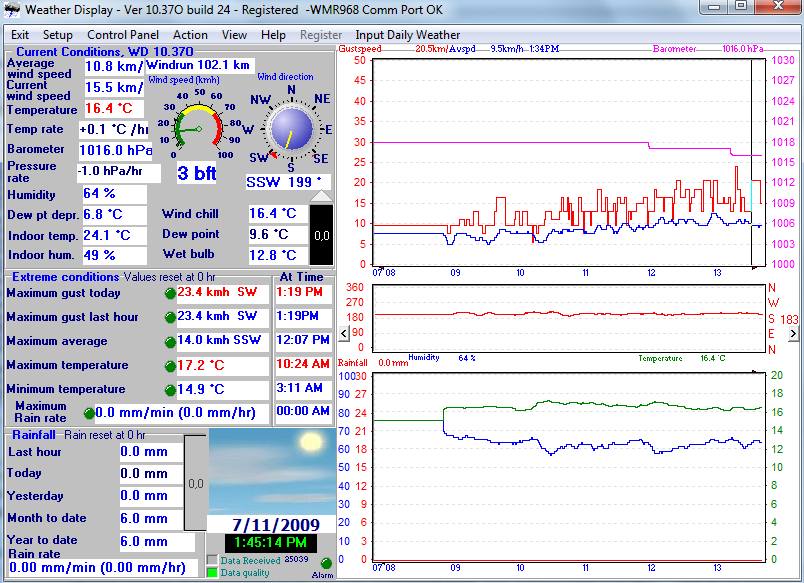This screenshot has width=804, height=583.
Task: Click the Exit menu item
Action: click(20, 34)
